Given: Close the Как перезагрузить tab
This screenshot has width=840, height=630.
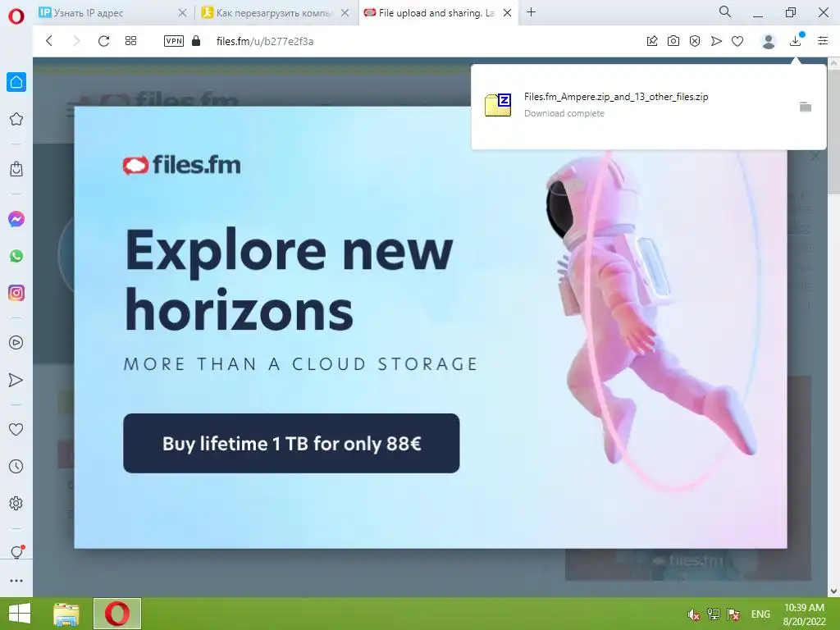Looking at the screenshot, I should pyautogui.click(x=345, y=13).
